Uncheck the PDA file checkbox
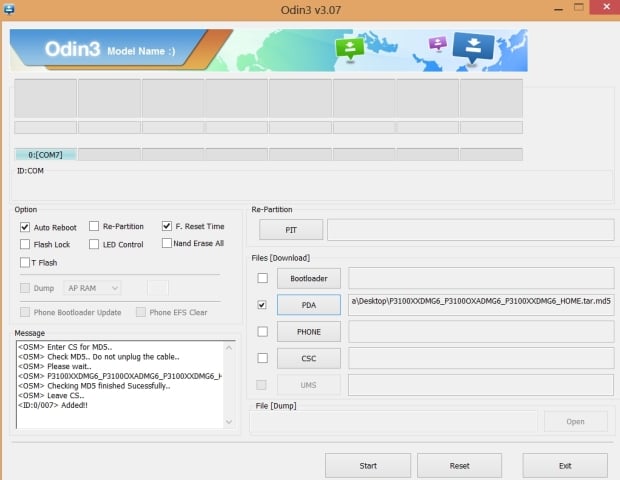The image size is (620, 480). pos(262,304)
